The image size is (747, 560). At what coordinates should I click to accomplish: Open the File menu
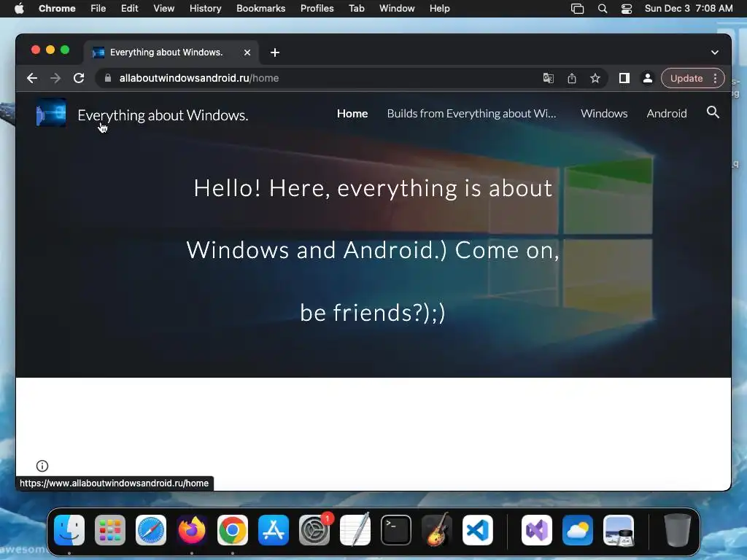click(98, 9)
